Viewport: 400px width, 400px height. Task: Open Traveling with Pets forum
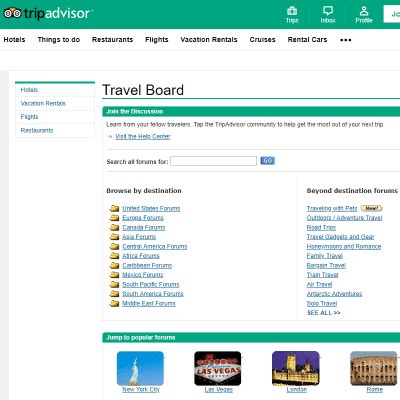pos(332,208)
